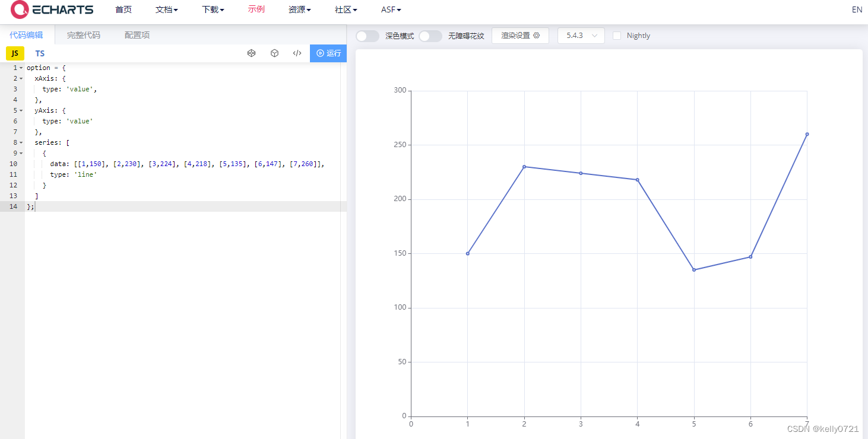Collapse yAxis fold arrow on line 5
Viewport: 868px width, 439px height.
[21, 110]
